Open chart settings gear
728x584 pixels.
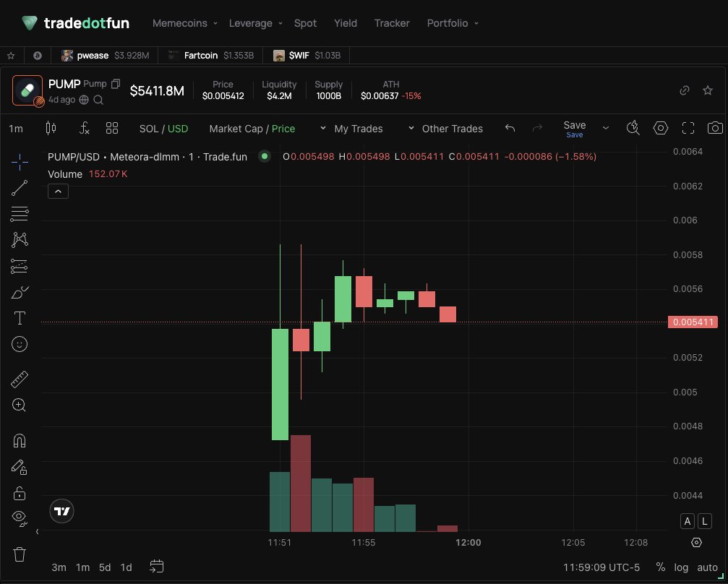[660, 128]
